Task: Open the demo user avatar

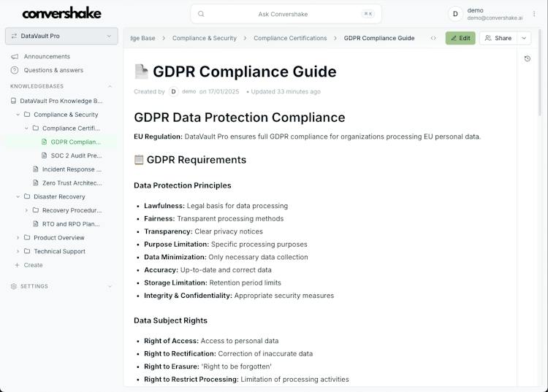Action: click(x=455, y=14)
